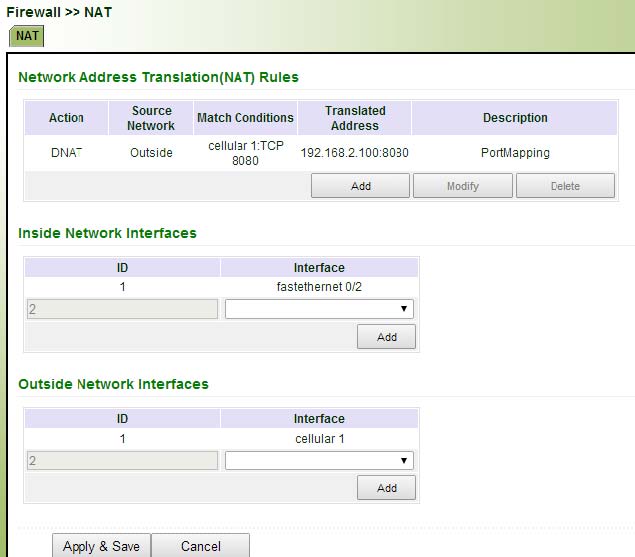Switch to the NAT tab
The height and width of the screenshot is (557, 635).
pos(27,35)
